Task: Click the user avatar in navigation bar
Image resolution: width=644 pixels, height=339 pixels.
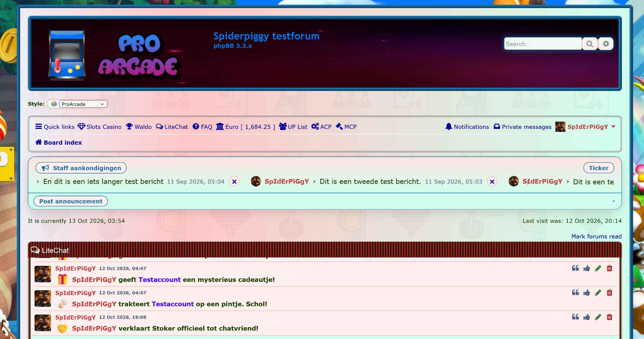Action: [x=560, y=127]
